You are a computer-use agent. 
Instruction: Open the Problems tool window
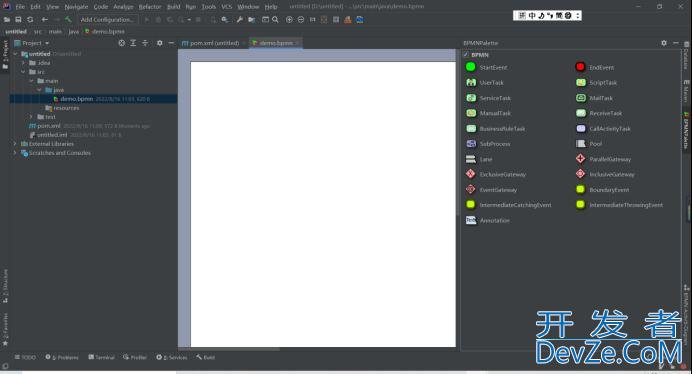62,357
